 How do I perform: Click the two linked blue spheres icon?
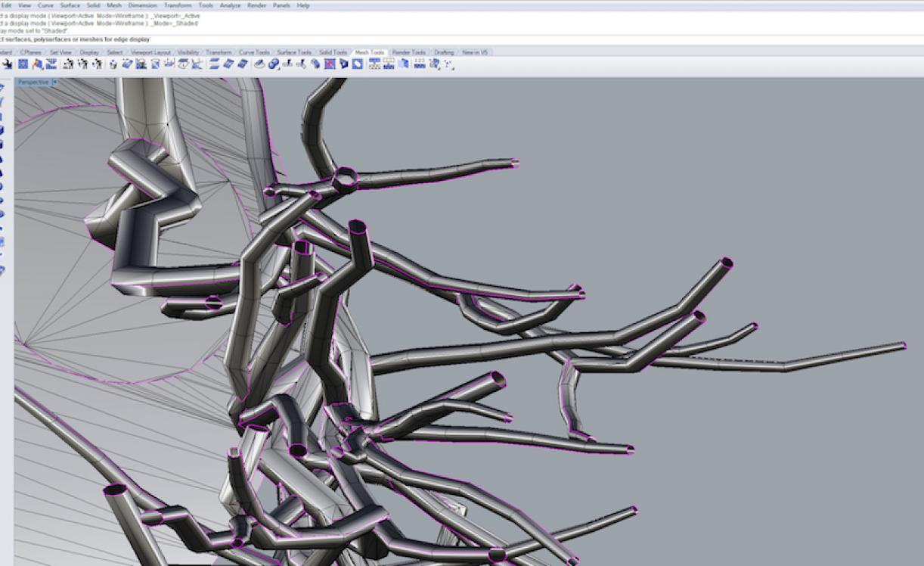click(x=274, y=64)
